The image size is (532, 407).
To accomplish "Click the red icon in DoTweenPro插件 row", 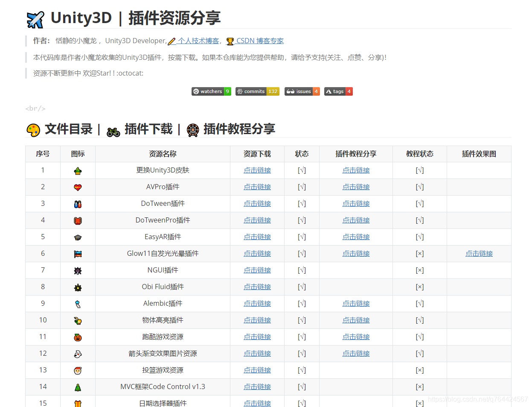I will (x=78, y=221).
